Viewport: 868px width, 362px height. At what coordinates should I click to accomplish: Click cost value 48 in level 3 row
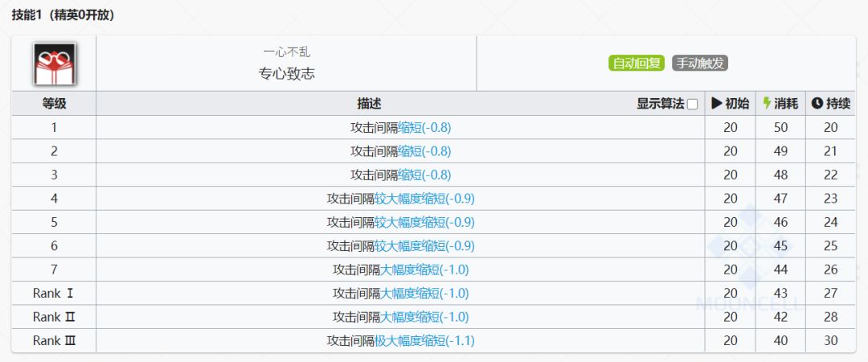(x=780, y=175)
